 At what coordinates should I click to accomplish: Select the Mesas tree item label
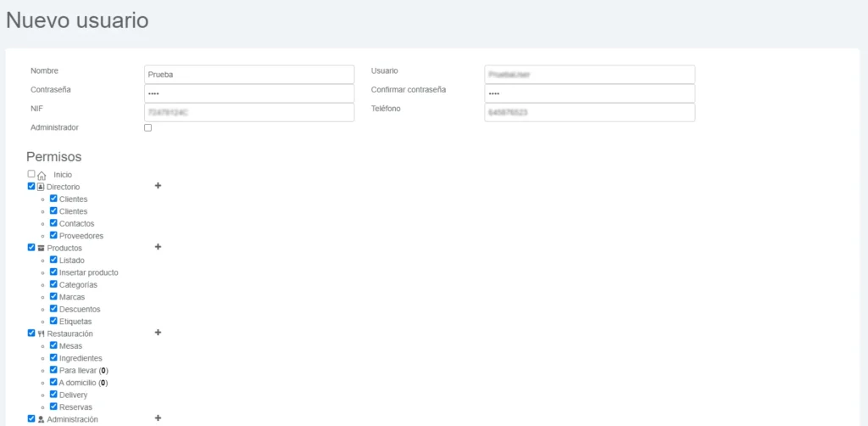click(x=71, y=346)
